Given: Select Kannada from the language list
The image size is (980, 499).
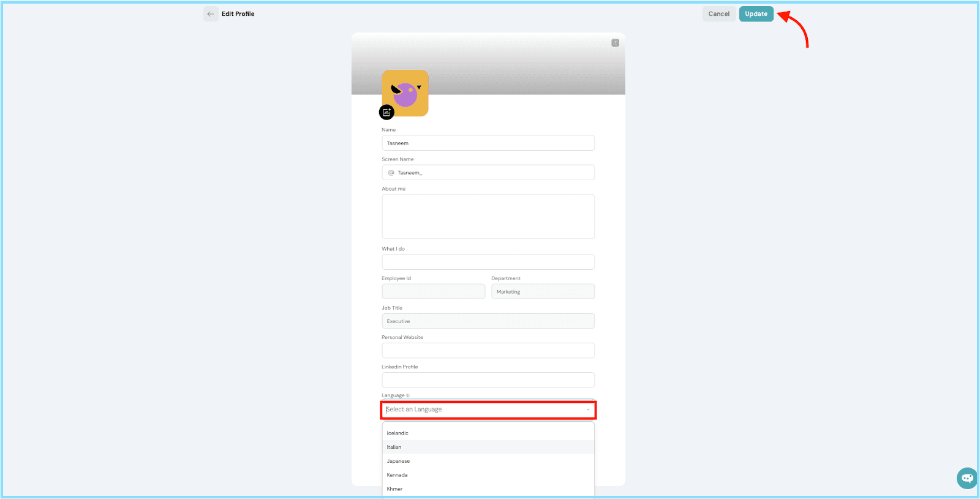Looking at the screenshot, I should (397, 475).
